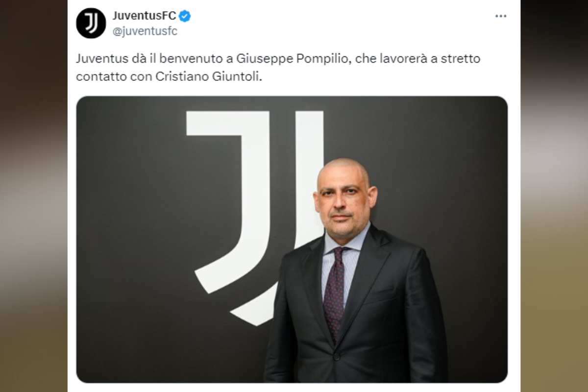
Task: Open the three-dot more options menu
Action: click(x=500, y=16)
